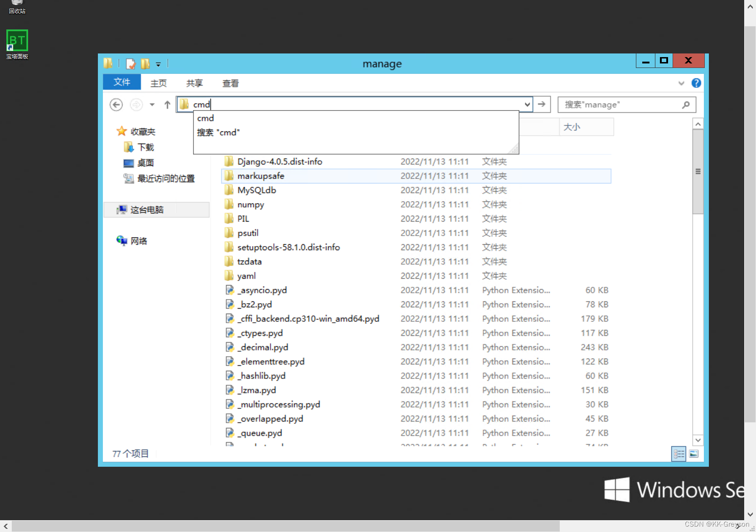This screenshot has height=532, width=756.
Task: Select the _multiprocessing.pyd file
Action: pos(416,404)
